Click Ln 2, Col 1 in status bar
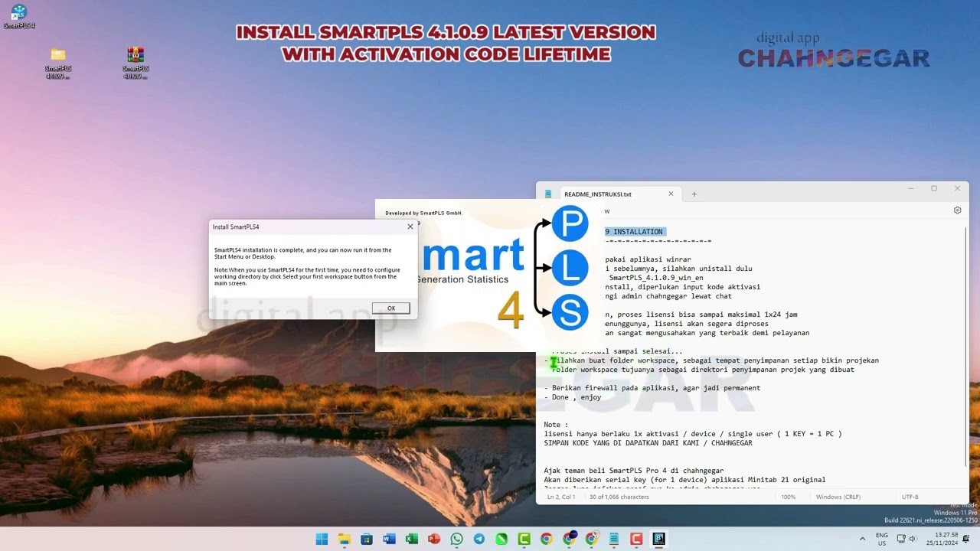The image size is (980, 551). (x=561, y=497)
